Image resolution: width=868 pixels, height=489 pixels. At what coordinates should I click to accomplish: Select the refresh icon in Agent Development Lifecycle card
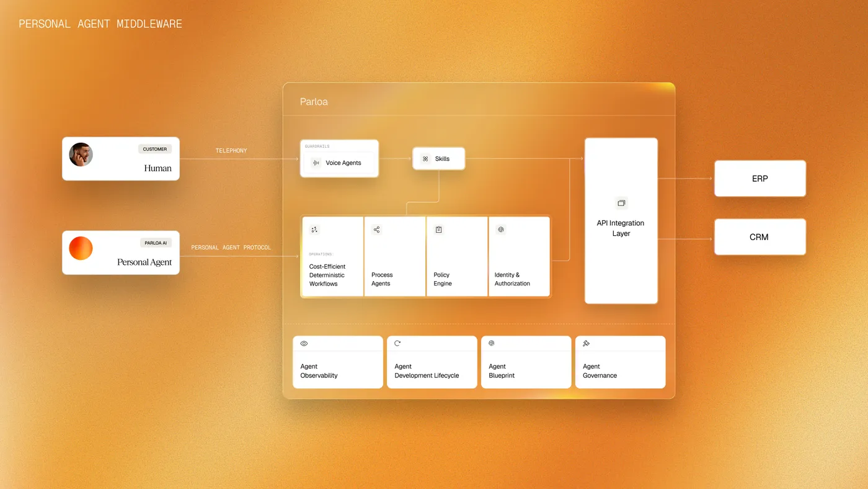click(x=397, y=343)
